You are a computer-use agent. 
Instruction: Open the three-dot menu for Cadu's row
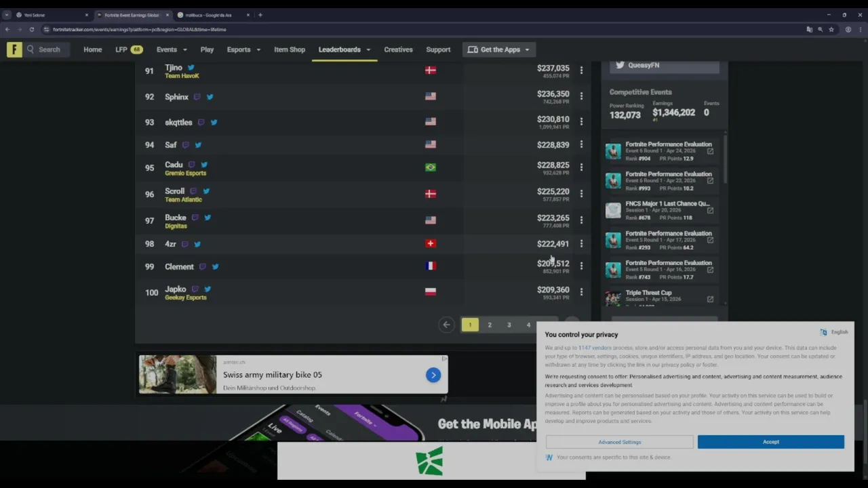(581, 167)
